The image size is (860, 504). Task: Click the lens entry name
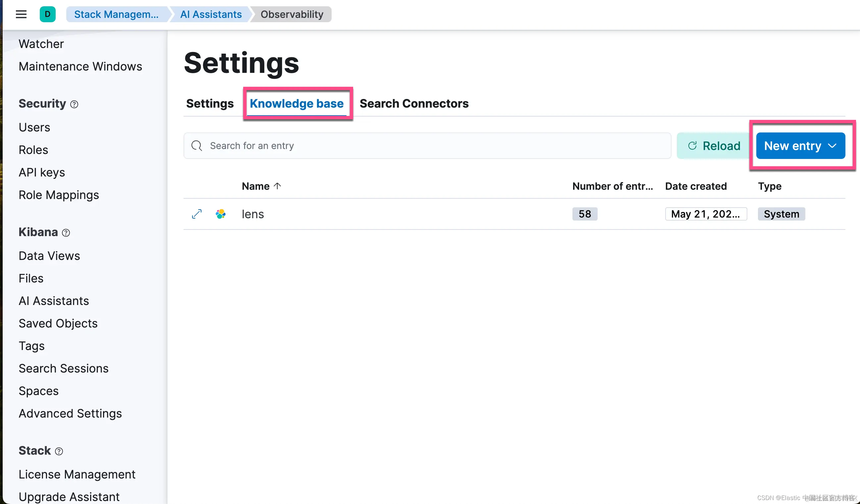click(252, 214)
